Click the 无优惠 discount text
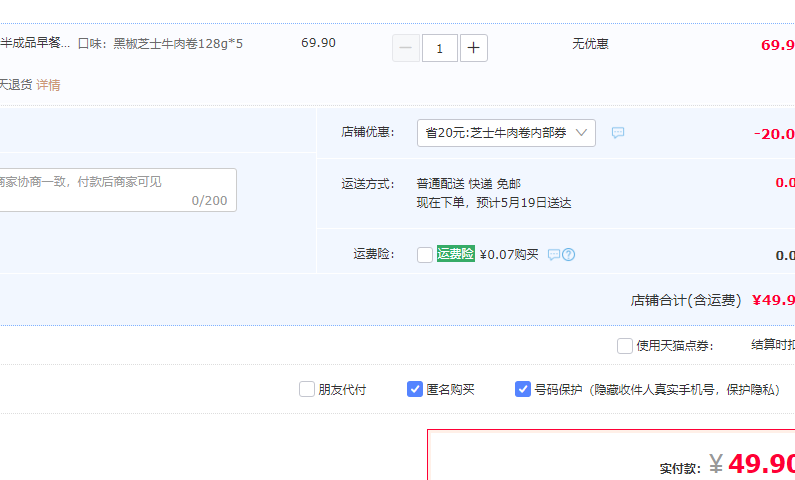This screenshot has width=795, height=480. tap(590, 44)
